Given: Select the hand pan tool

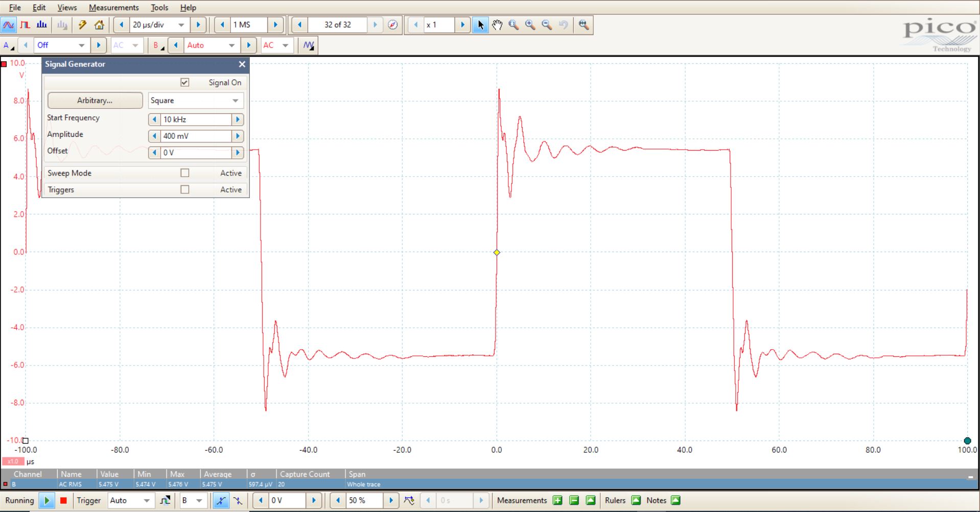Looking at the screenshot, I should pos(497,25).
